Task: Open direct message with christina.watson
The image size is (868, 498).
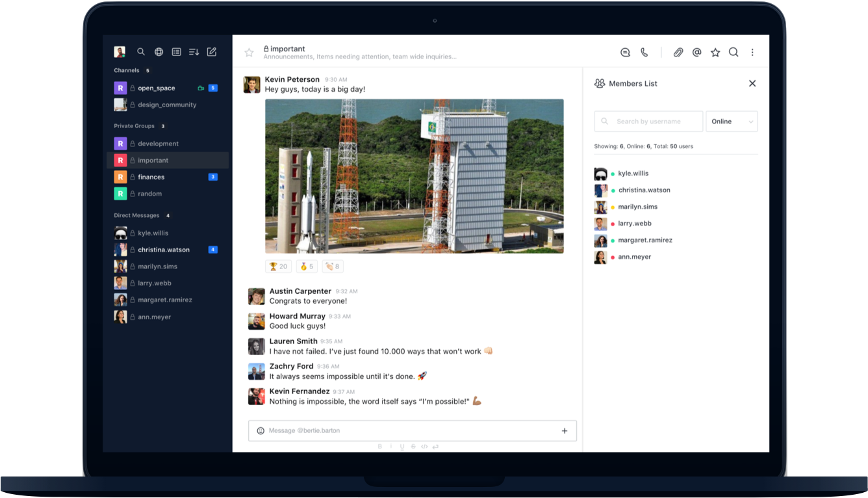Action: (x=163, y=250)
